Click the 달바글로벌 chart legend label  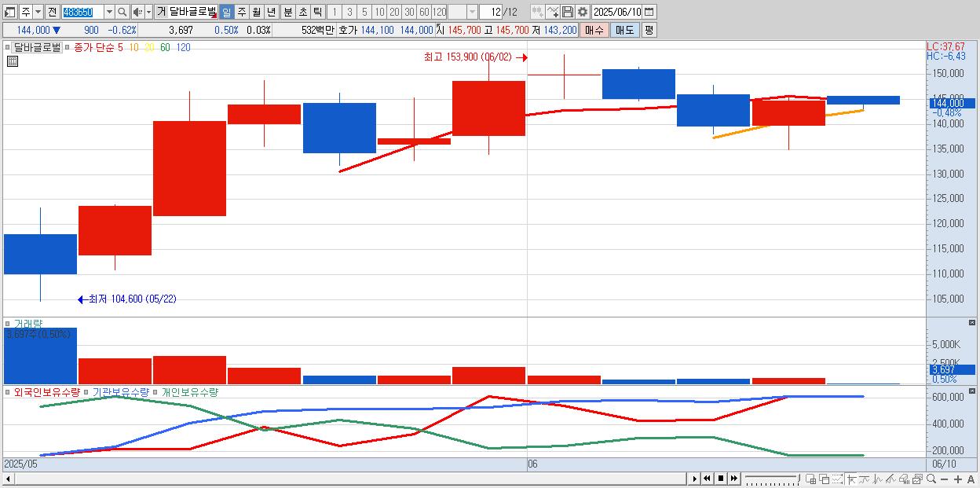(37, 47)
